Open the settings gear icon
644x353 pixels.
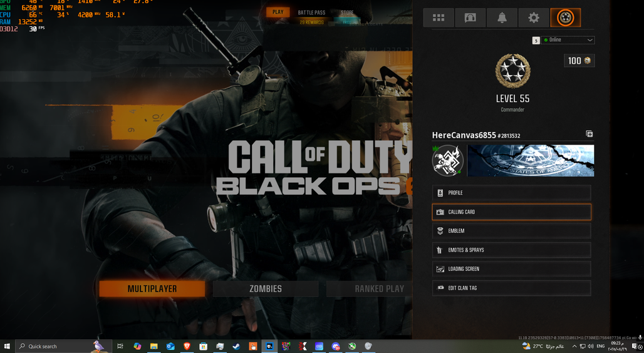pos(534,18)
